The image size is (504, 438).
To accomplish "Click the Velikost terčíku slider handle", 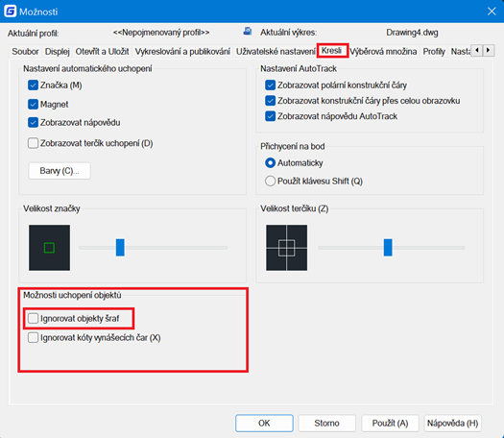I will click(388, 248).
